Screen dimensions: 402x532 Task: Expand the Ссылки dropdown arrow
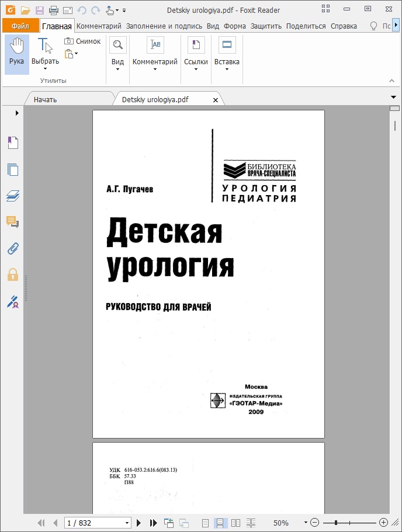(196, 69)
